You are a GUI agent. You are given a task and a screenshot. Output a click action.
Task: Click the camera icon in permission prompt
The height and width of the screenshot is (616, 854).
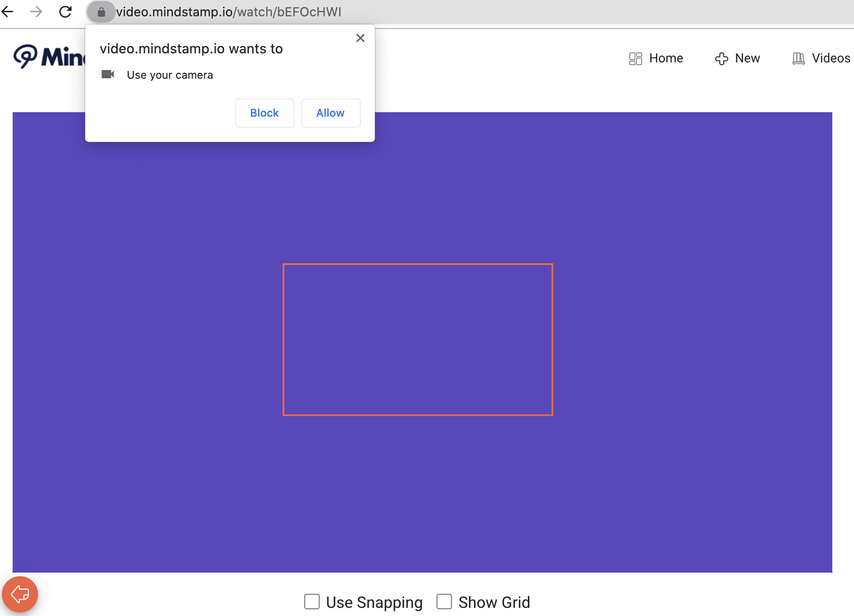tap(108, 74)
